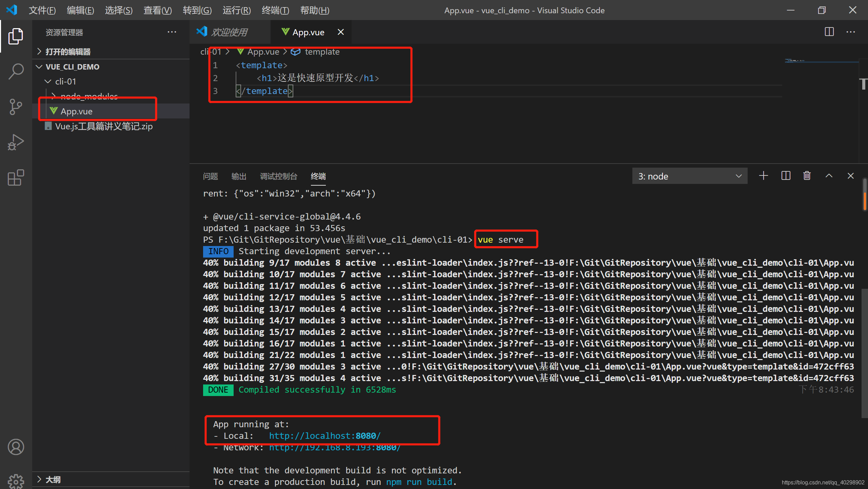The height and width of the screenshot is (489, 868).
Task: Switch to the 问题 panel tab
Action: tap(210, 176)
